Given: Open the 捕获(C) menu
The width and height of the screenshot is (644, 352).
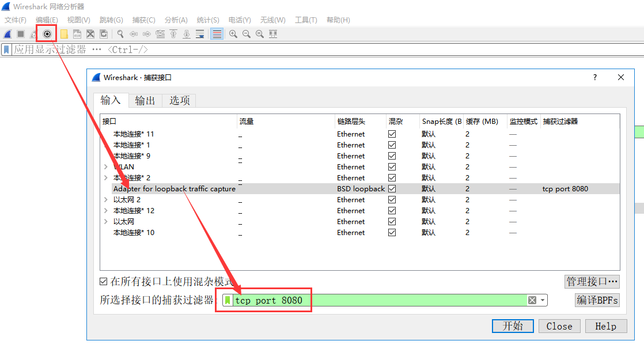Looking at the screenshot, I should 144,20.
